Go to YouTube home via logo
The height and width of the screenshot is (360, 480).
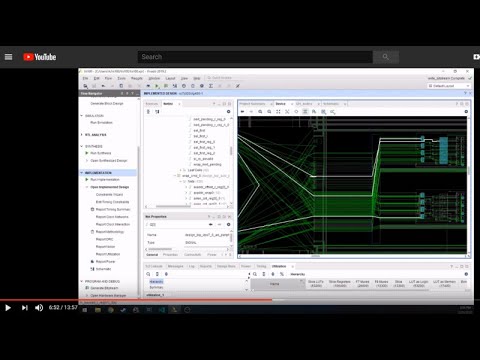[40, 57]
